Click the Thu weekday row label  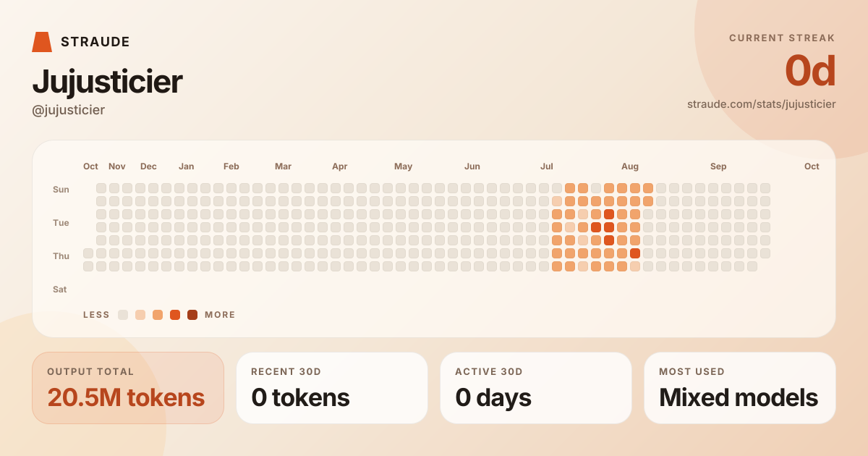coord(61,256)
